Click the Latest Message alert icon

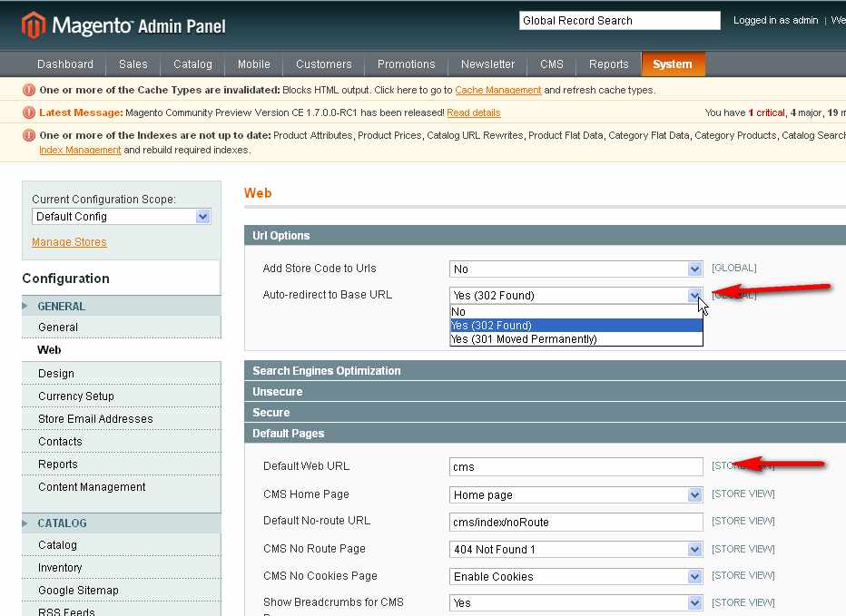pos(29,112)
